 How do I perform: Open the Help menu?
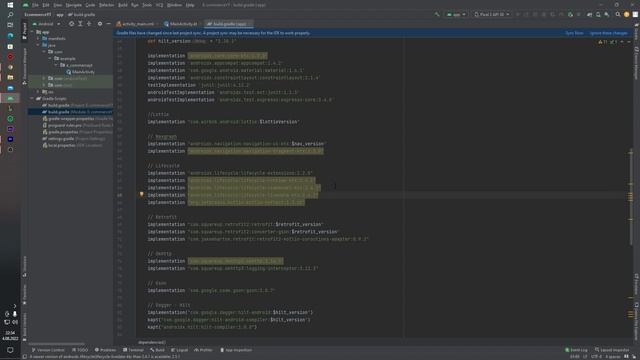point(190,5)
